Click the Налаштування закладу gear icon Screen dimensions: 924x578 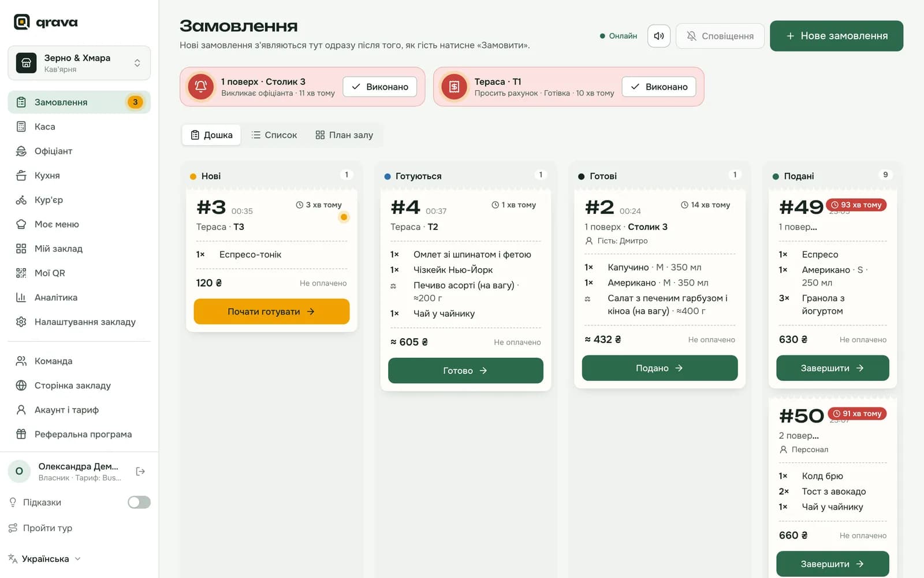[21, 322]
